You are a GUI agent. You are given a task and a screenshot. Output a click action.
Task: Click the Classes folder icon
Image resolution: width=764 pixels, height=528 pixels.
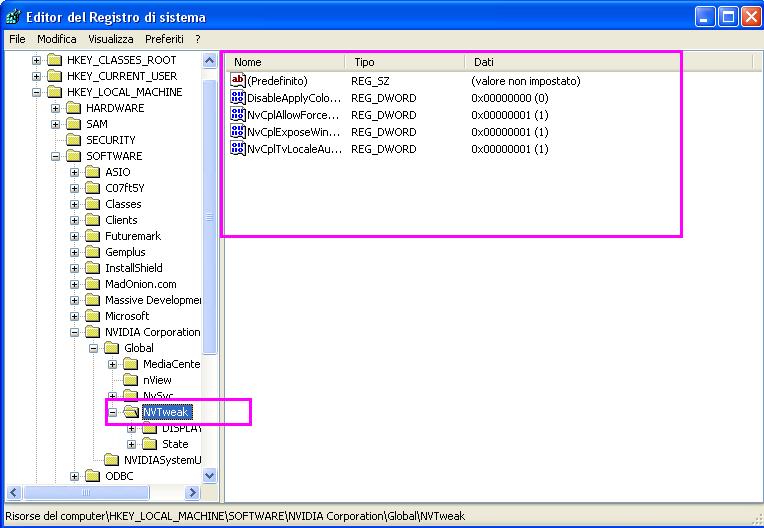(x=93, y=204)
